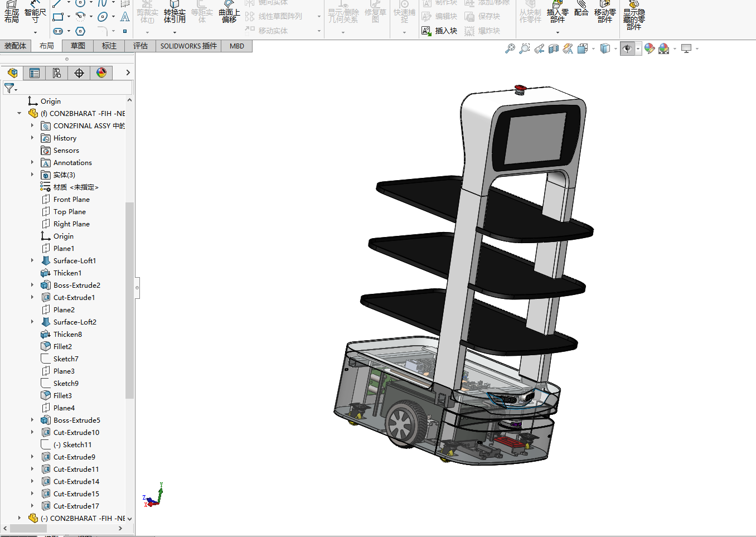
Task: Expand the Surface-Loft1 feature
Action: point(32,260)
